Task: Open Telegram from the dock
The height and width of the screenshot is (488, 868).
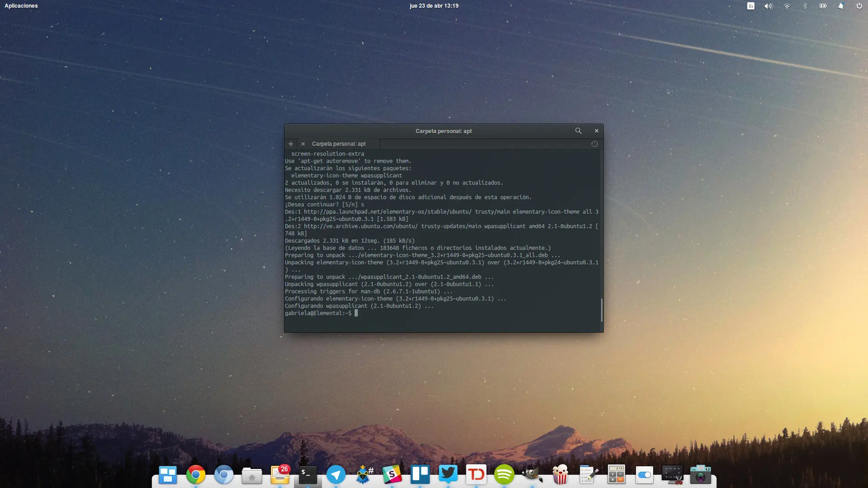Action: pos(336,475)
